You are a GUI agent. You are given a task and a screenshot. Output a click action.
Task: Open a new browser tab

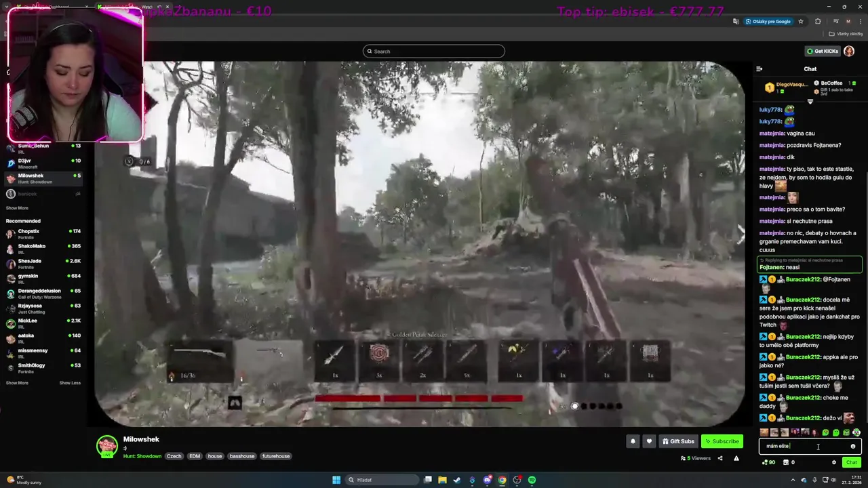point(180,7)
